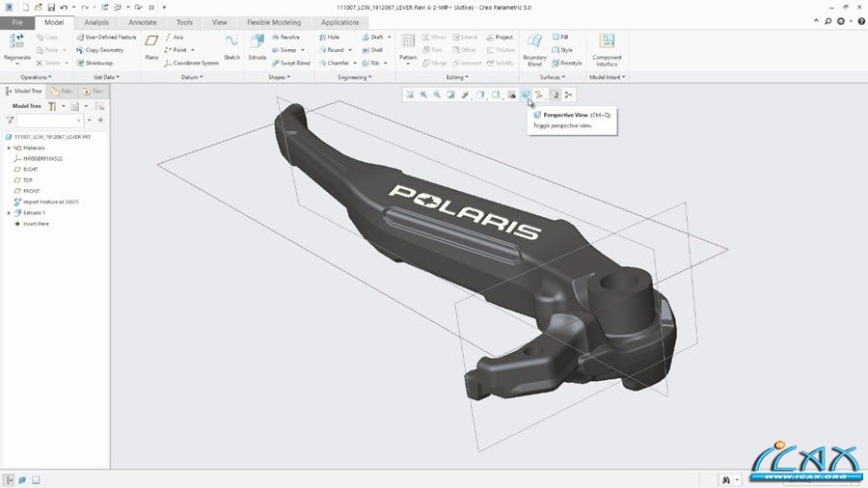Viewport: 868px width, 488px height.
Task: Click the Project tool
Action: click(x=500, y=37)
